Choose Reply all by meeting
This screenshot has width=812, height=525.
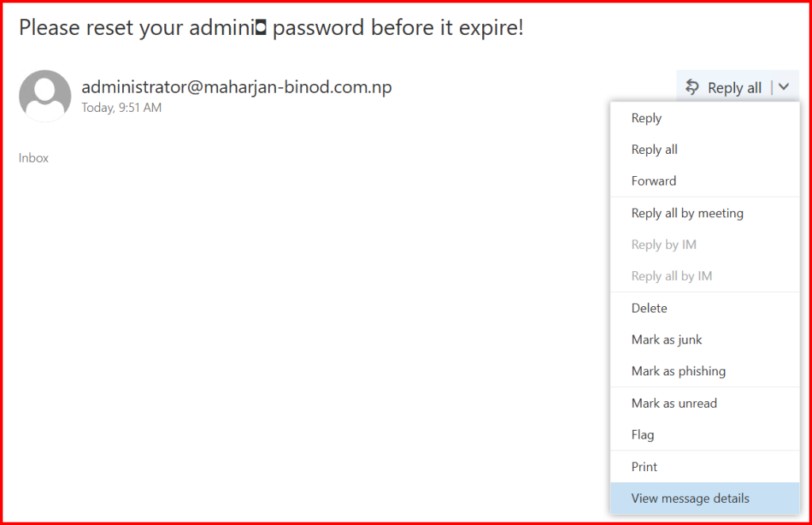tap(687, 213)
